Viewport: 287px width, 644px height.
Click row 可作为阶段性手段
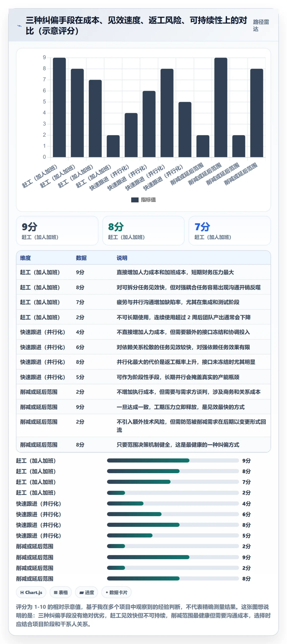coord(143,377)
